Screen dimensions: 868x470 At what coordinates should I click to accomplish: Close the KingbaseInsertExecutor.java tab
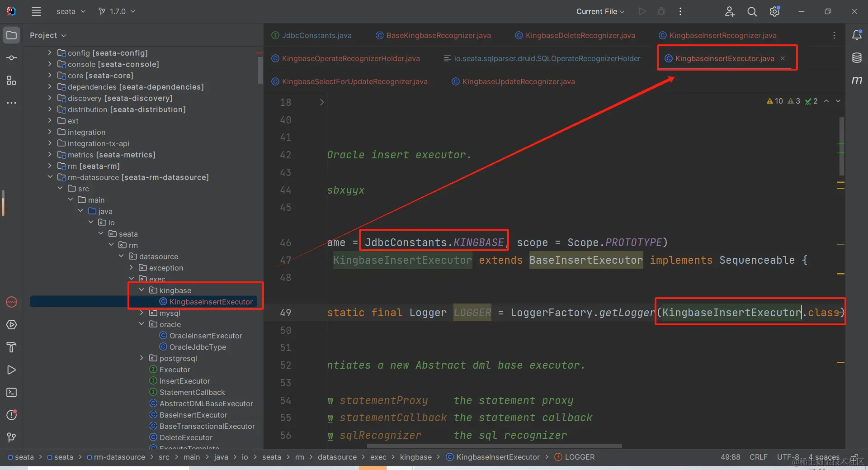[x=783, y=58]
